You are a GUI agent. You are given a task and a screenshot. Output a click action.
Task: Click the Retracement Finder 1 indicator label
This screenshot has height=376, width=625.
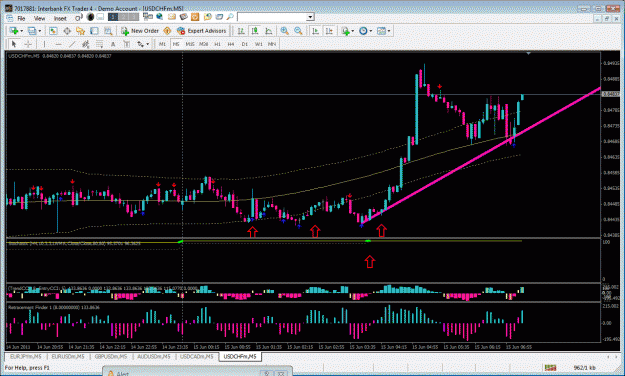(54, 307)
